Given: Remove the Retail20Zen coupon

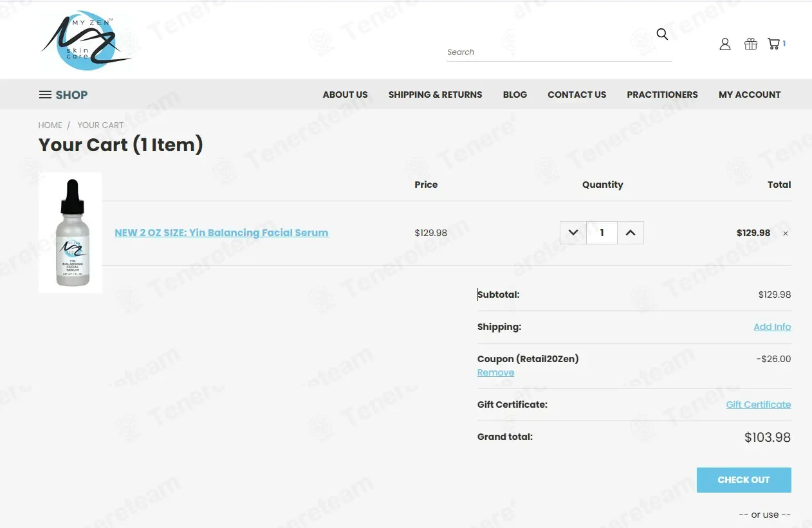Looking at the screenshot, I should point(495,372).
